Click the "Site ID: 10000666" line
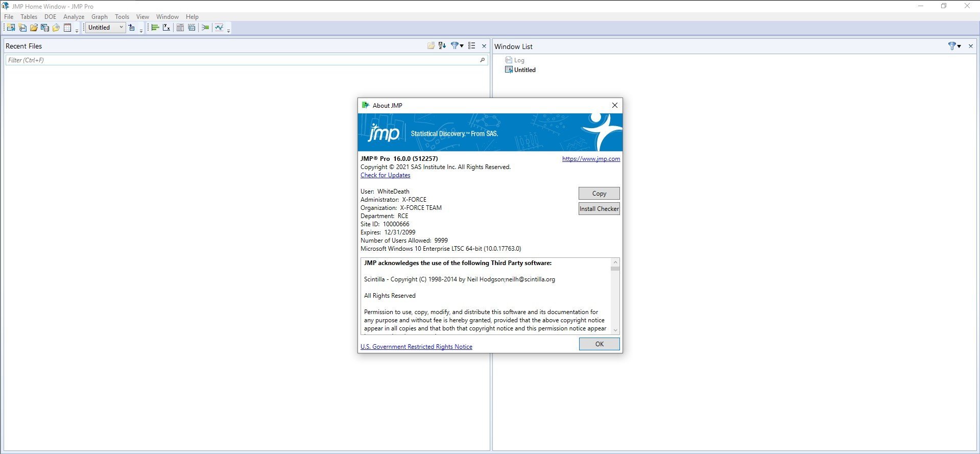 (x=385, y=224)
